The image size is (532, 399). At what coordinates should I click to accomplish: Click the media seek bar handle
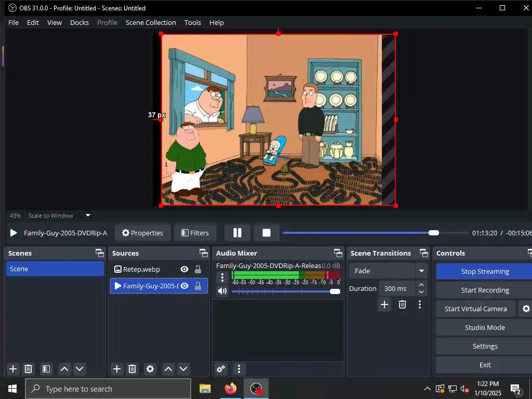(434, 233)
